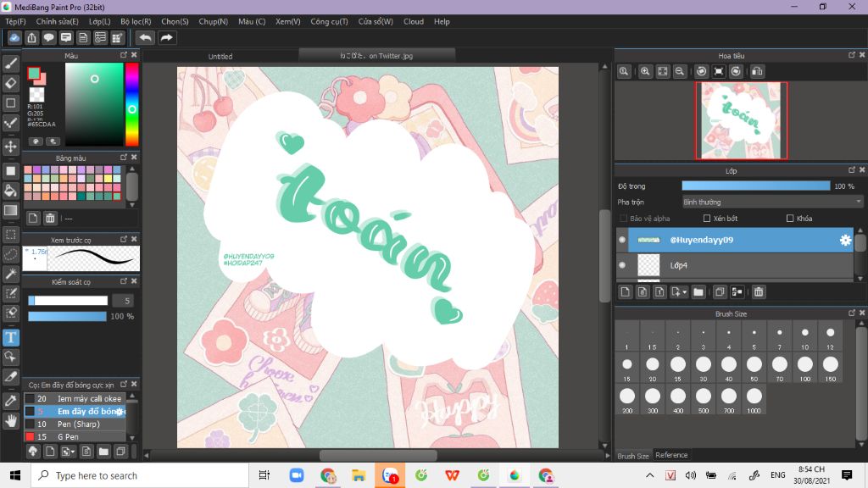Delete the selected layer

pos(759,291)
